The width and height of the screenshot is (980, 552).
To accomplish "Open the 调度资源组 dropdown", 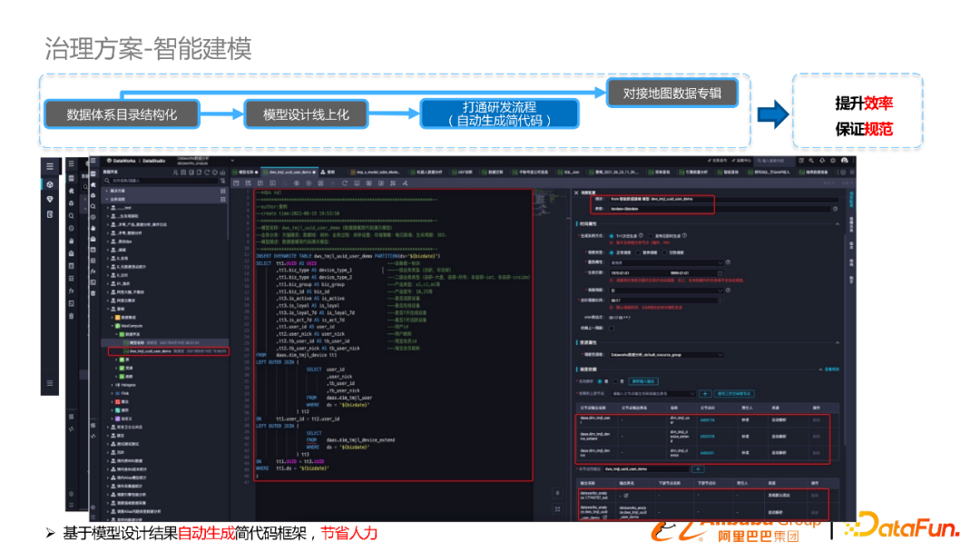I will (x=720, y=355).
